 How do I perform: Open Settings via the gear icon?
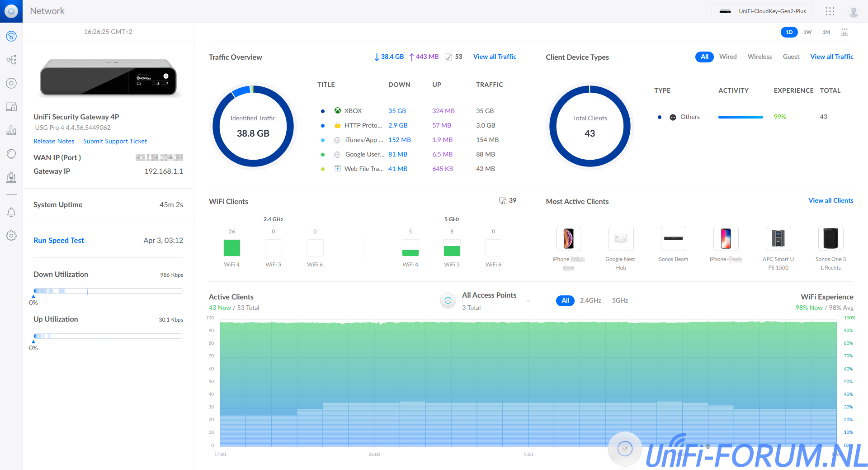[11, 236]
